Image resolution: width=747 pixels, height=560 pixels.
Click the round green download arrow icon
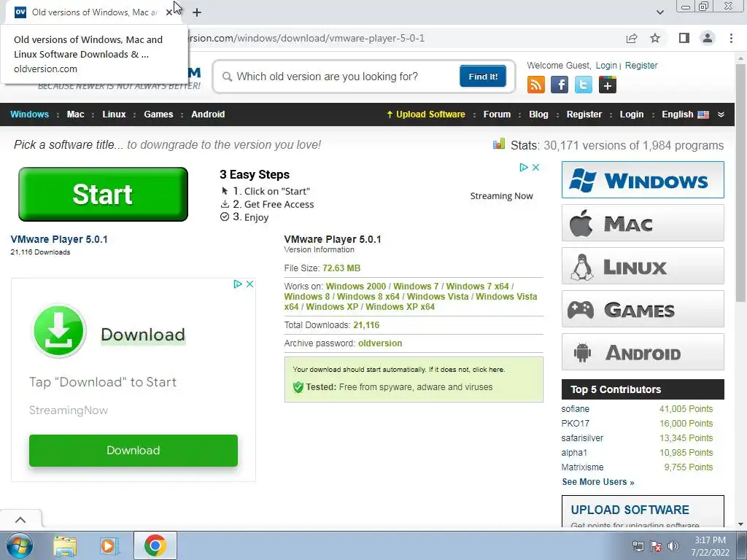pos(59,331)
